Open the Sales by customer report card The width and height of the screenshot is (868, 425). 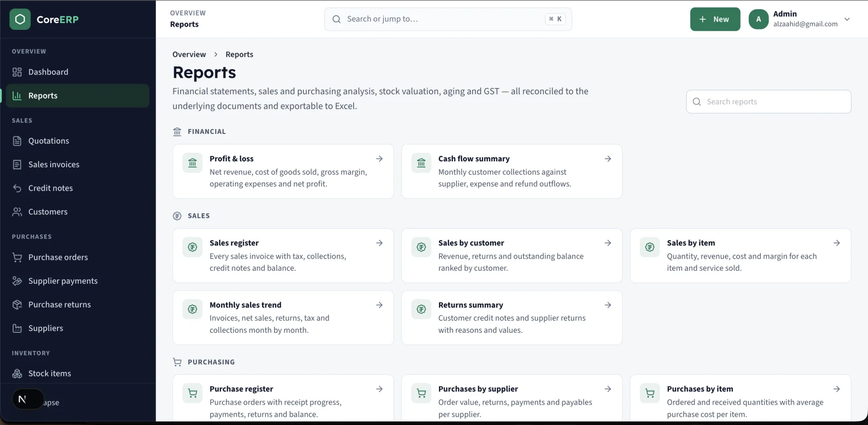[x=512, y=255]
